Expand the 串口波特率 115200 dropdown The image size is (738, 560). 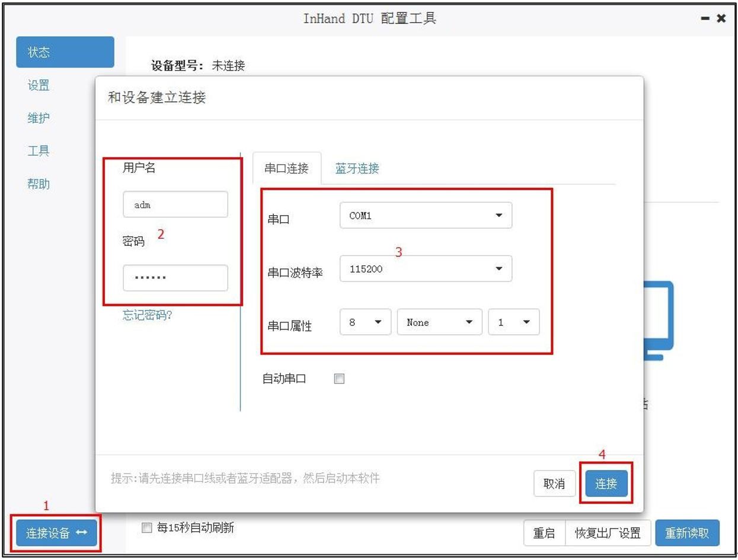[x=426, y=268]
